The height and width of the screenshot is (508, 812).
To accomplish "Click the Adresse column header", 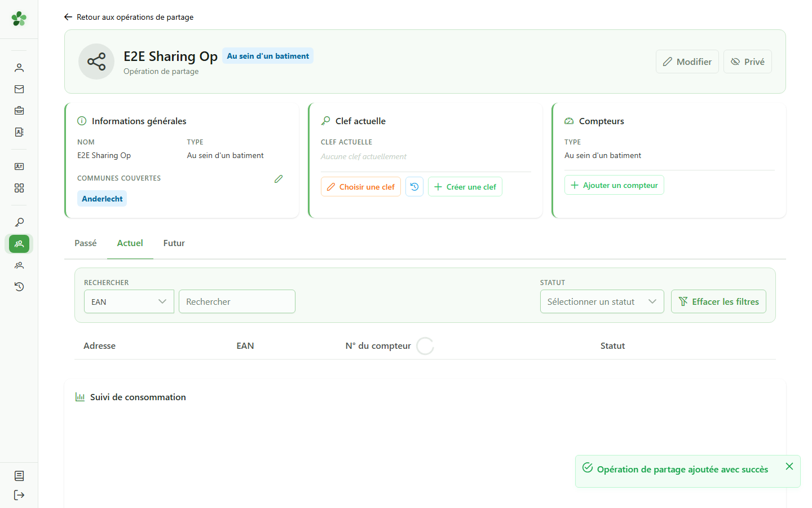I will [99, 345].
